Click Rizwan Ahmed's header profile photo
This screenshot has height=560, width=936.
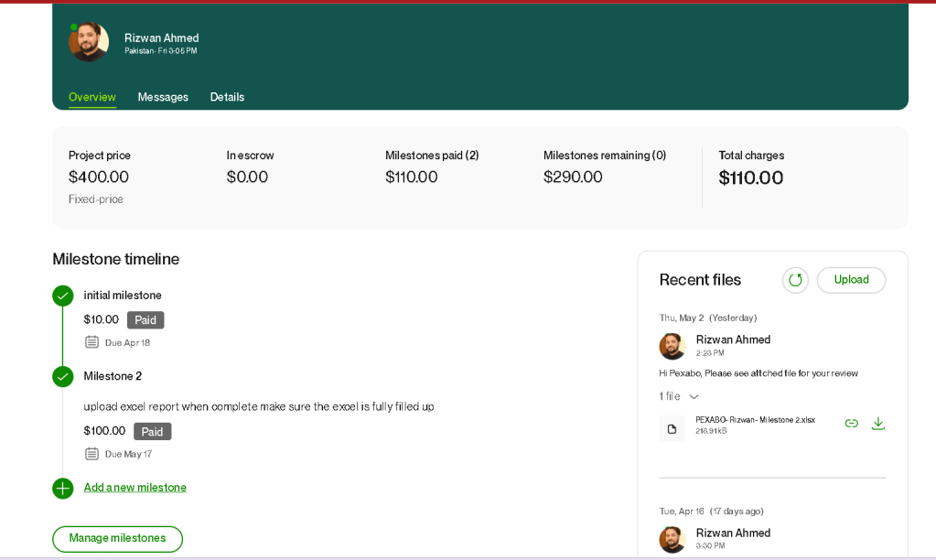[89, 42]
